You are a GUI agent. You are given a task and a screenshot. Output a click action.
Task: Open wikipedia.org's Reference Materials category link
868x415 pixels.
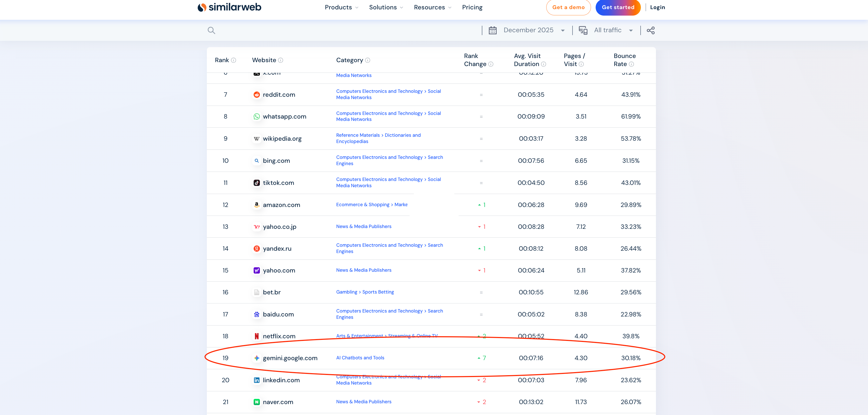(378, 139)
